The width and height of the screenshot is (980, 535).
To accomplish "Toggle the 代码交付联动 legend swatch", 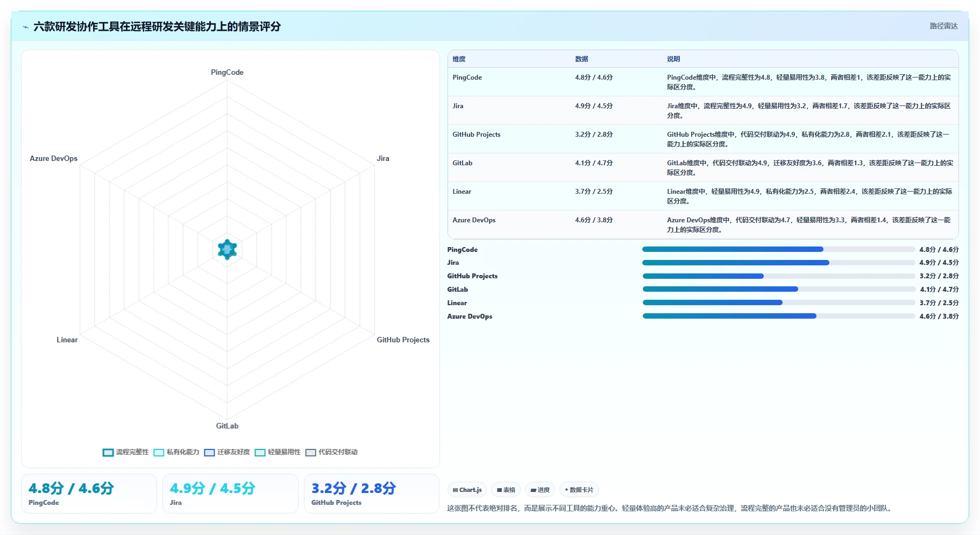I will [310, 452].
